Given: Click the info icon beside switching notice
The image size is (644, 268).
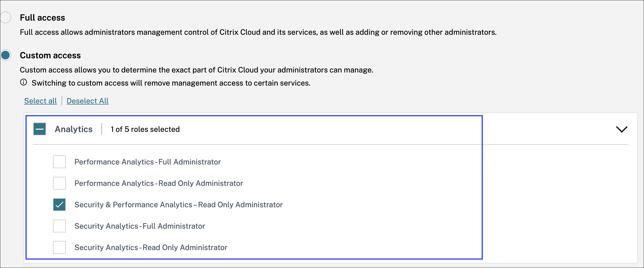Looking at the screenshot, I should click(24, 82).
